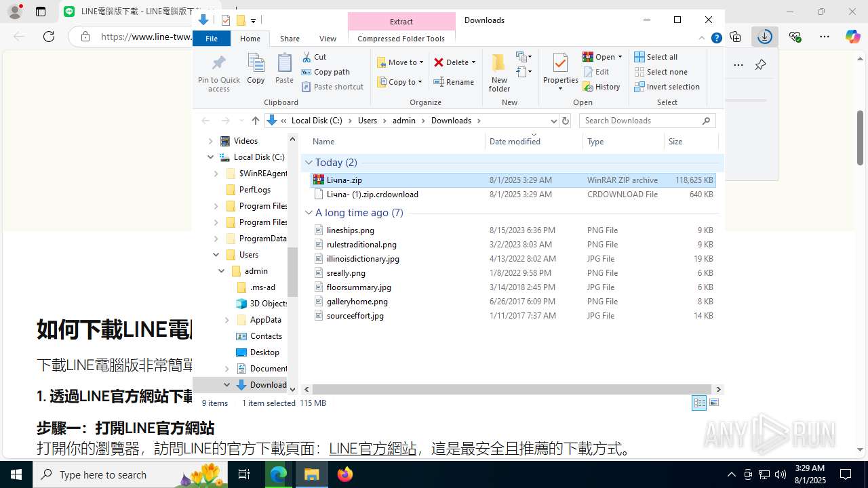
Task: Create a New folder via ribbon
Action: (499, 73)
